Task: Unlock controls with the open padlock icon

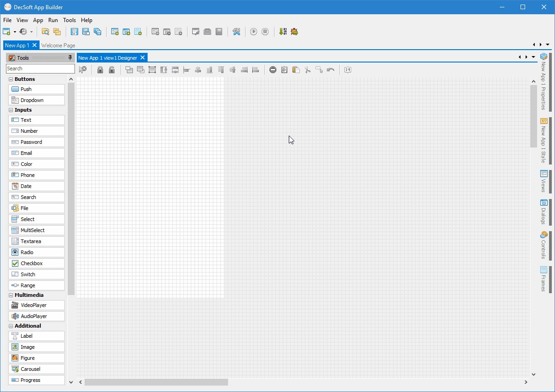Action: (112, 69)
